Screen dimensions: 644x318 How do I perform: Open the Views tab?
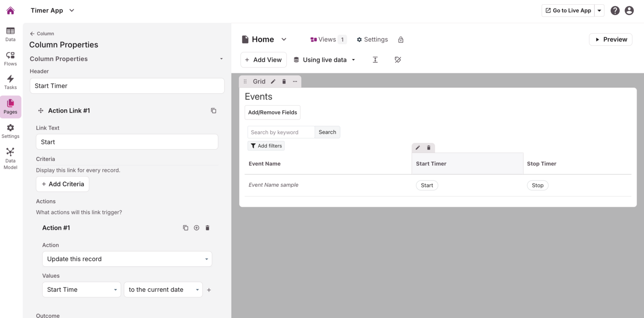pyautogui.click(x=328, y=40)
